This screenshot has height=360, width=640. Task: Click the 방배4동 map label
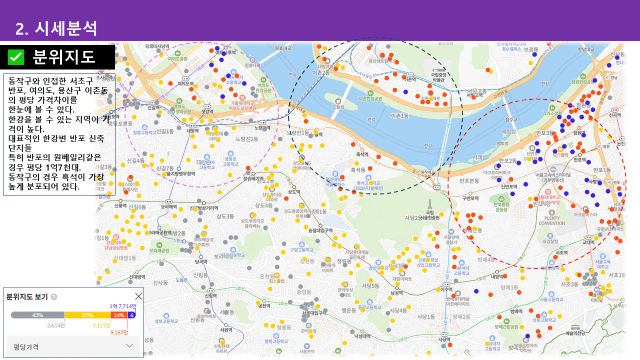point(486,260)
